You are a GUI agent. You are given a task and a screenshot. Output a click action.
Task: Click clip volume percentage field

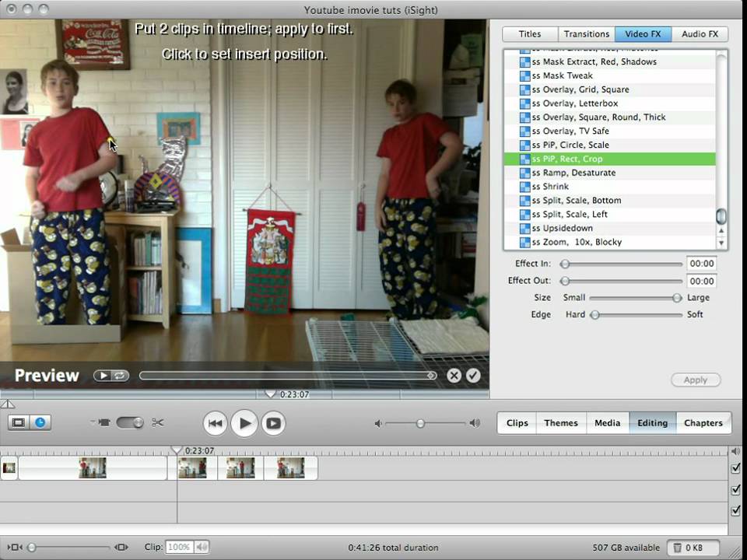(x=179, y=548)
